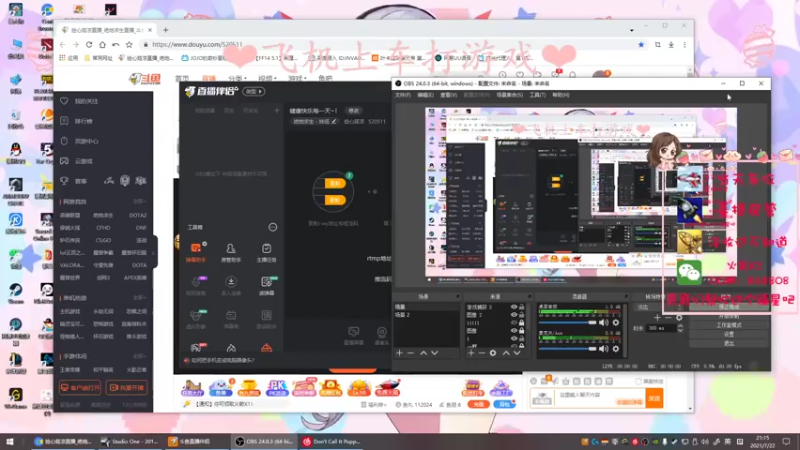Pop out the 来源 dock via its header icon
The width and height of the screenshot is (800, 450).
pyautogui.click(x=530, y=296)
